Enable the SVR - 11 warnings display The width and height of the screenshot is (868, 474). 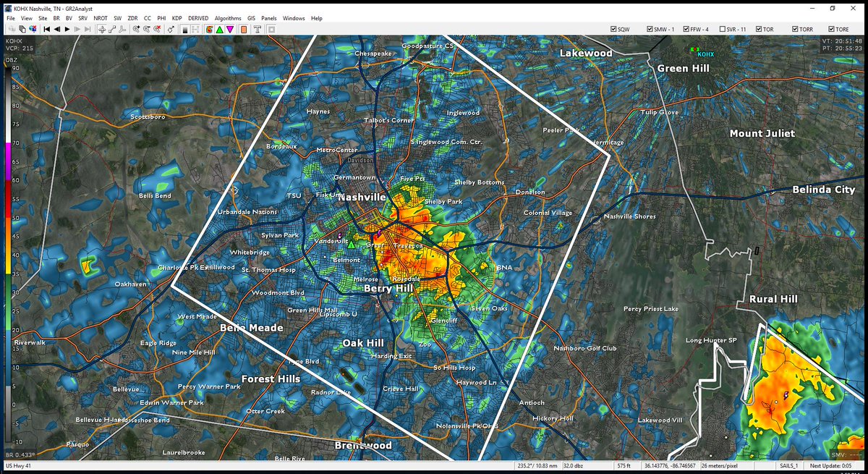[721, 29]
